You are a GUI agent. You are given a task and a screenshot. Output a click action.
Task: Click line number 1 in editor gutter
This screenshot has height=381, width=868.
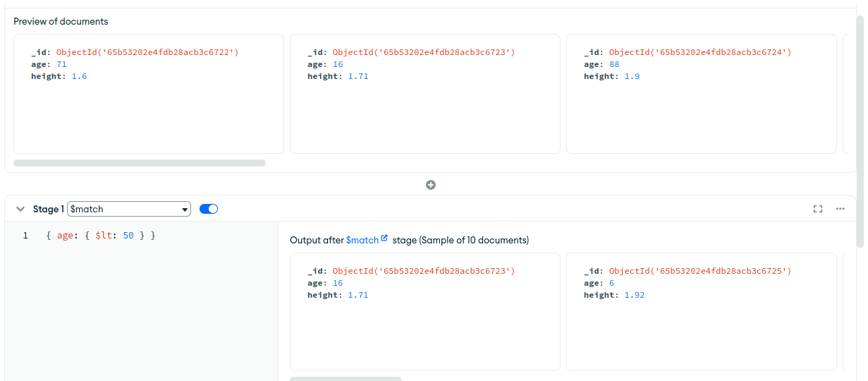click(25, 236)
